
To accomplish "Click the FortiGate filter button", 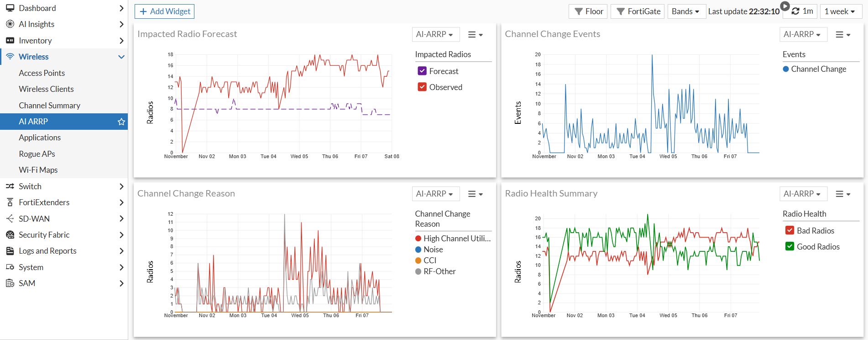I will (x=638, y=11).
